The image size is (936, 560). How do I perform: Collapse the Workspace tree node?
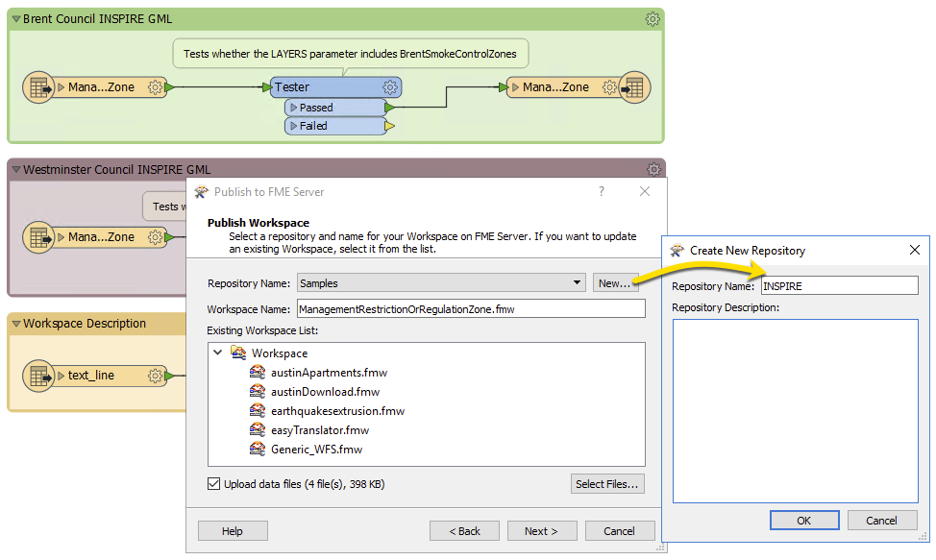pyautogui.click(x=218, y=353)
